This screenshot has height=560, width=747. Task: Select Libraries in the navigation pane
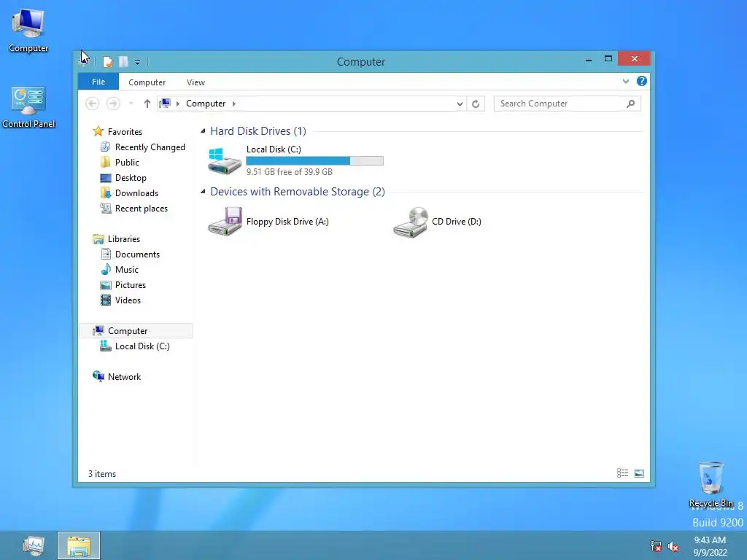coord(123,239)
